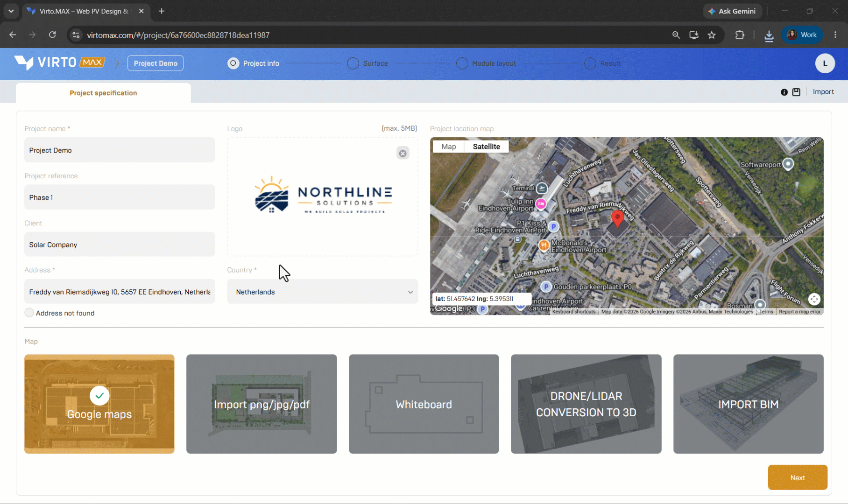
Task: Open Chrome three-dot menu
Action: pos(835,35)
